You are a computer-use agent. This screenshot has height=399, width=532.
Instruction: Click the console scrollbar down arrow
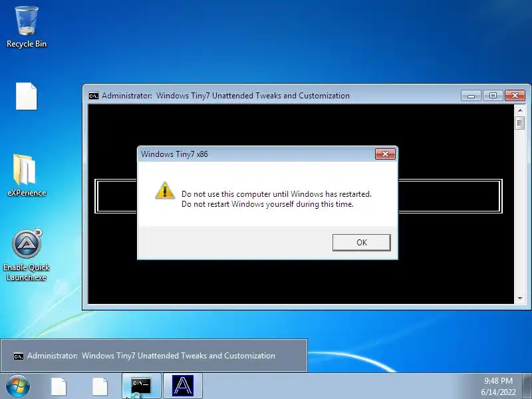click(x=520, y=299)
